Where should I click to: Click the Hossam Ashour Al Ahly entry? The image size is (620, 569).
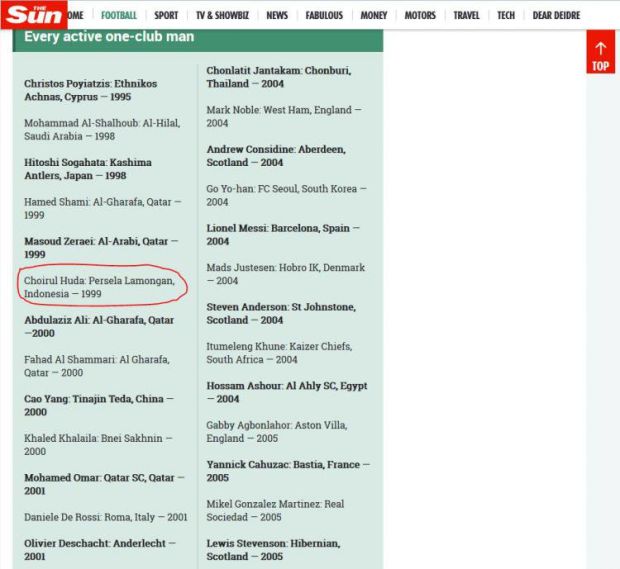[x=287, y=392]
